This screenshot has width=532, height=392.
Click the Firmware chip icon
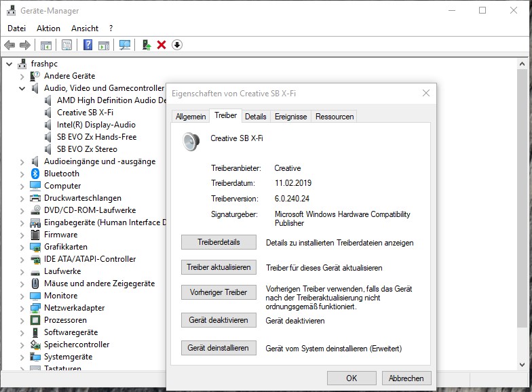point(35,235)
